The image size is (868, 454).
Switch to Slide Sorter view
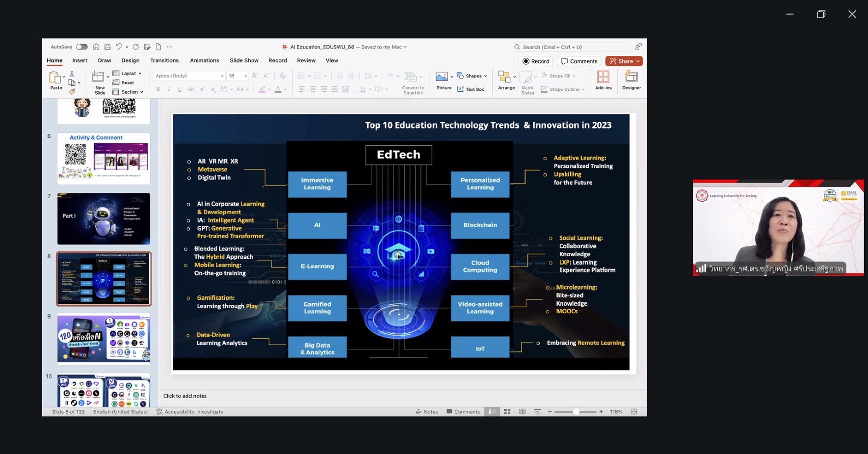[507, 412]
